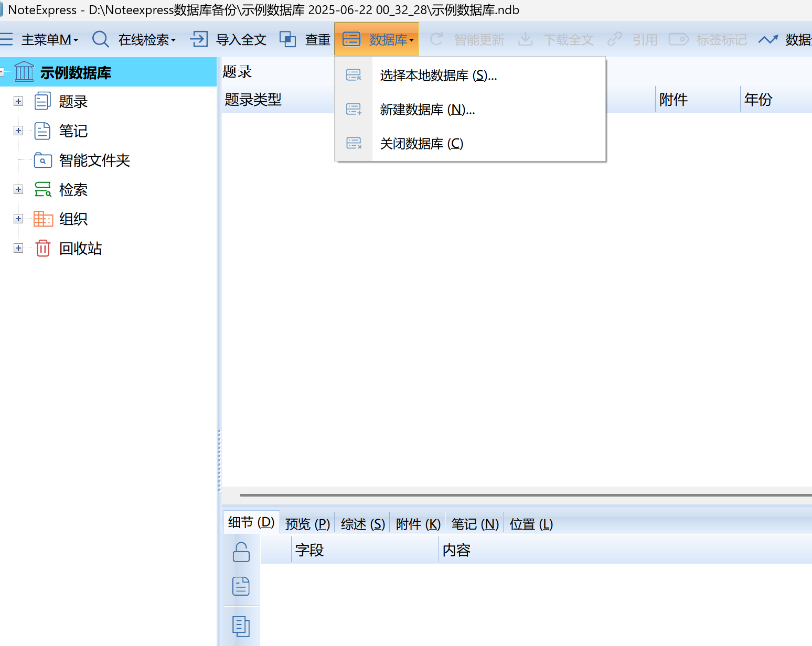Select 新建数据库 (N) menu entry

point(427,110)
